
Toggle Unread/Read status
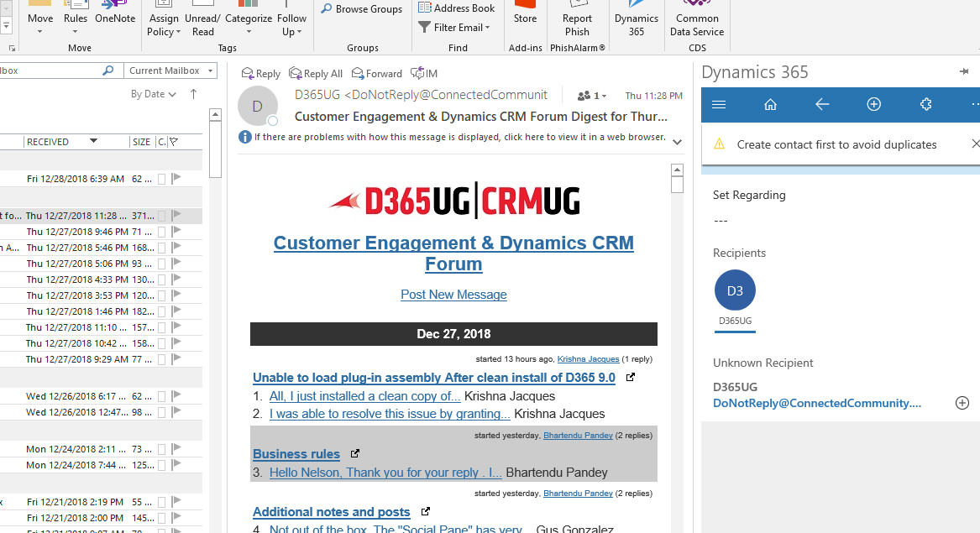[x=202, y=20]
